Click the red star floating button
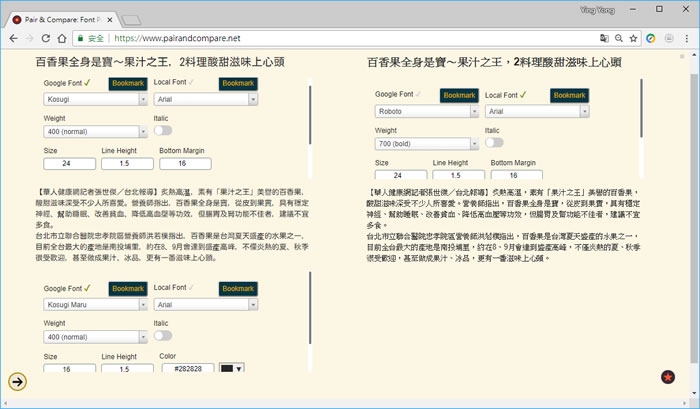The height and width of the screenshot is (409, 700). [668, 377]
